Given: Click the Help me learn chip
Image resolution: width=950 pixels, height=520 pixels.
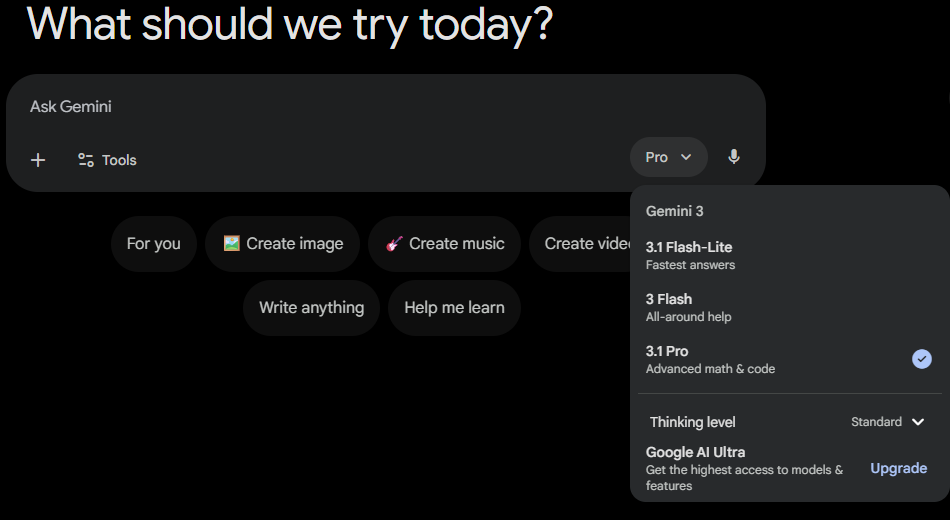Looking at the screenshot, I should tap(454, 307).
